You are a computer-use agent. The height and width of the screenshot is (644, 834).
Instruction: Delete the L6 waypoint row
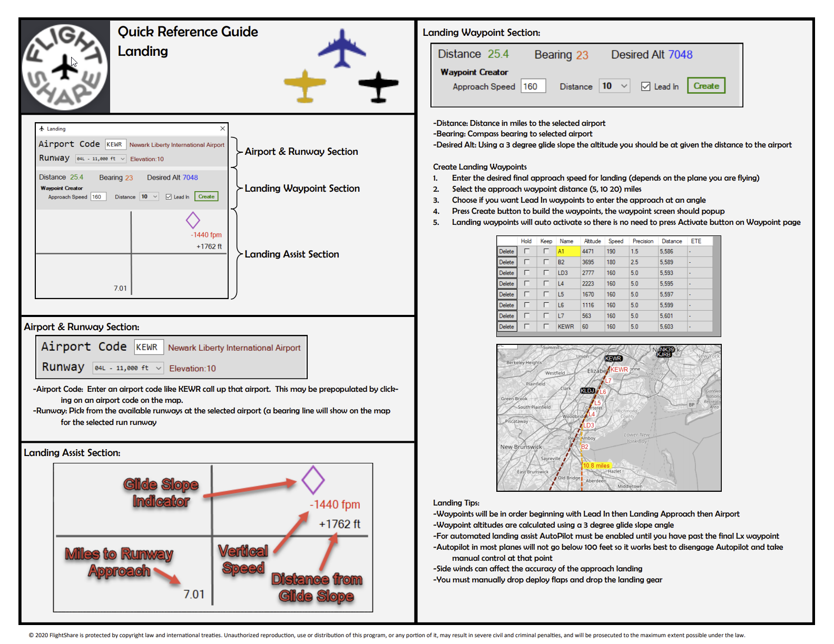coord(507,305)
